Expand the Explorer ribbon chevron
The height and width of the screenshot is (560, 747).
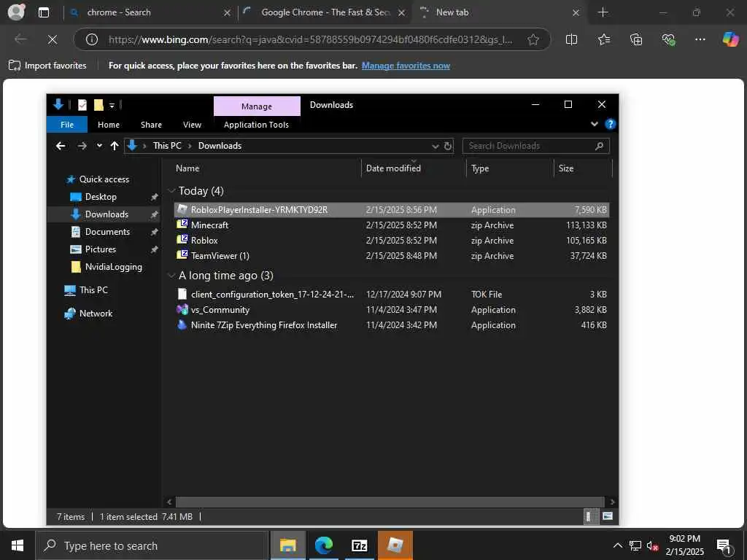tap(594, 124)
